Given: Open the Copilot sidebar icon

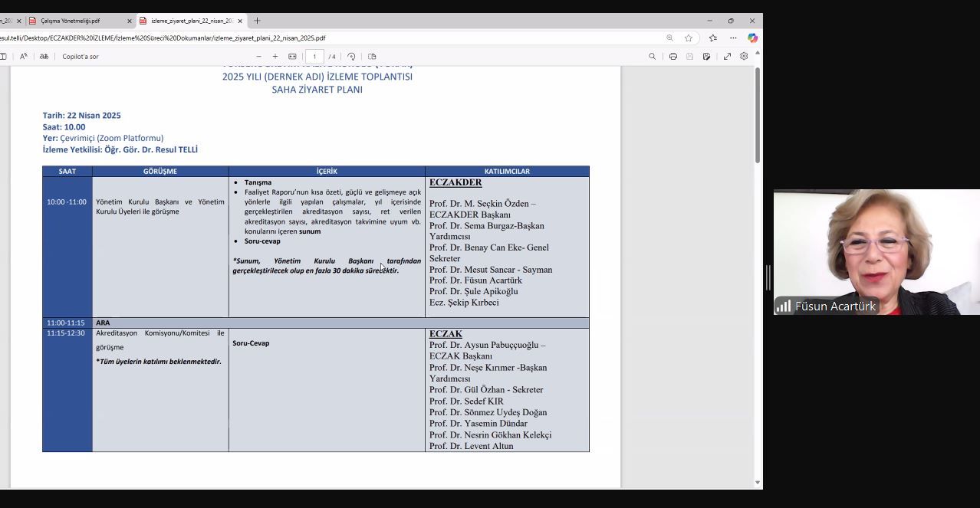Looking at the screenshot, I should [752, 38].
